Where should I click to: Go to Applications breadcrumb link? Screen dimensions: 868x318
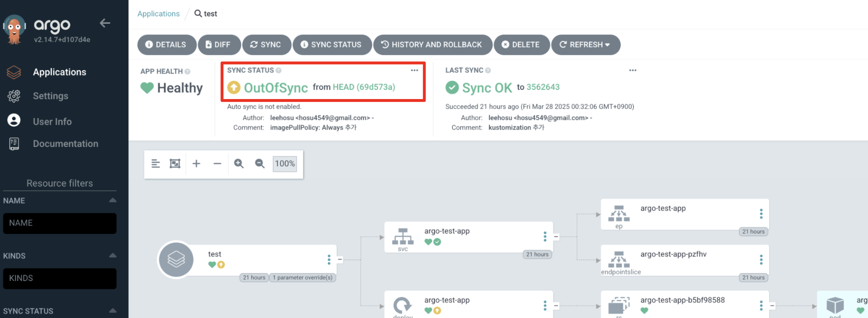(x=159, y=14)
